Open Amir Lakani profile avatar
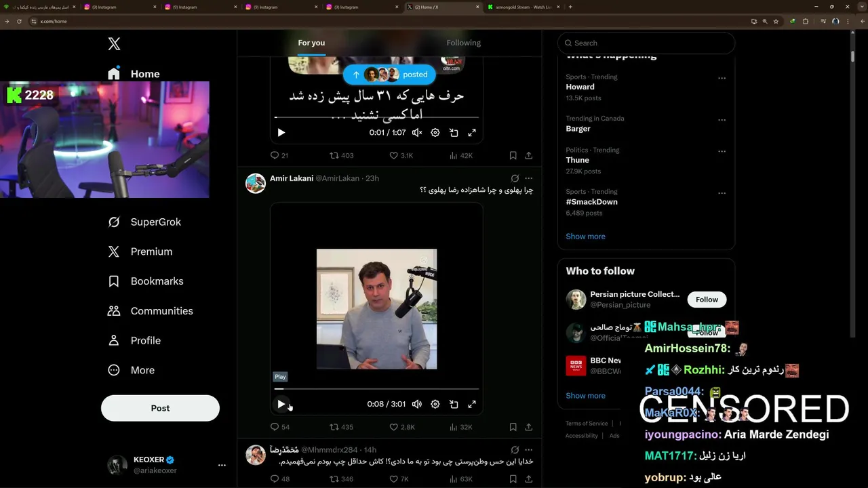This screenshot has width=868, height=488. [256, 184]
